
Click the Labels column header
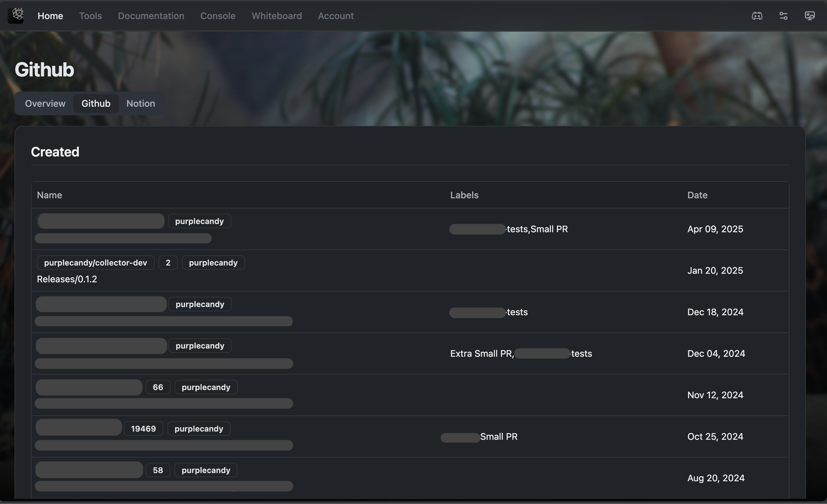464,195
